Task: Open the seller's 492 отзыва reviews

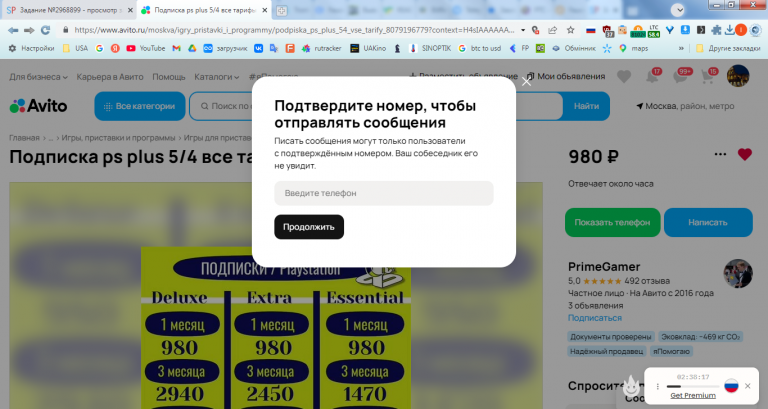Action: point(647,281)
